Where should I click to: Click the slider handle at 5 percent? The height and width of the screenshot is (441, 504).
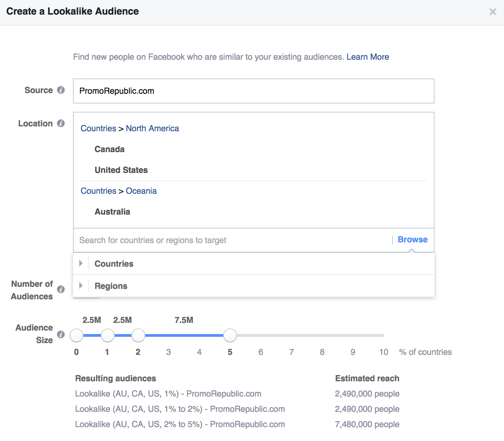[x=230, y=335]
